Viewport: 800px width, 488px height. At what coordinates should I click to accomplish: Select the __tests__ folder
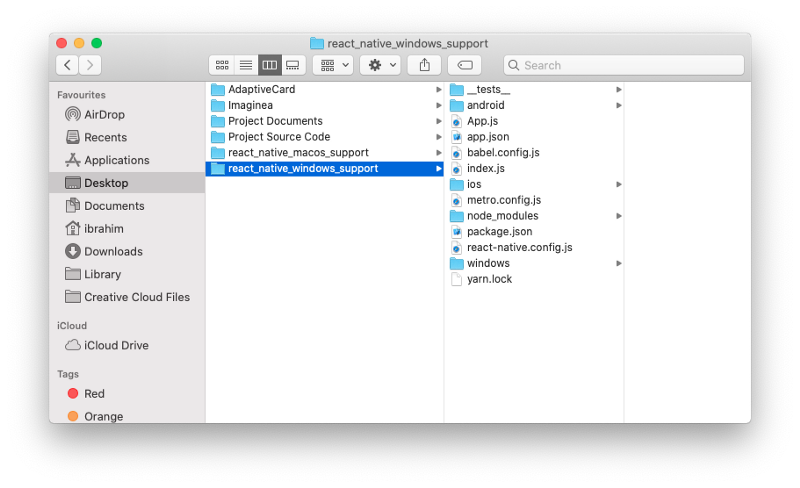(534, 89)
